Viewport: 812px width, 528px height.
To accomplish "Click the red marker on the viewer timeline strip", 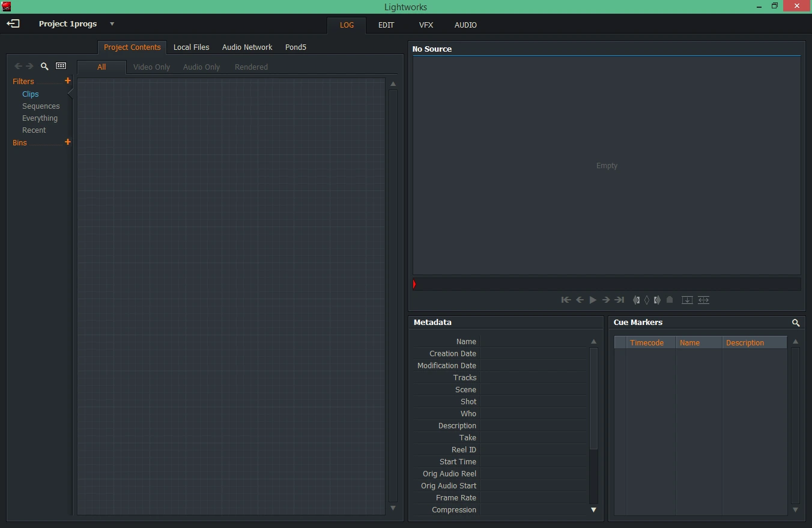I will coord(414,284).
